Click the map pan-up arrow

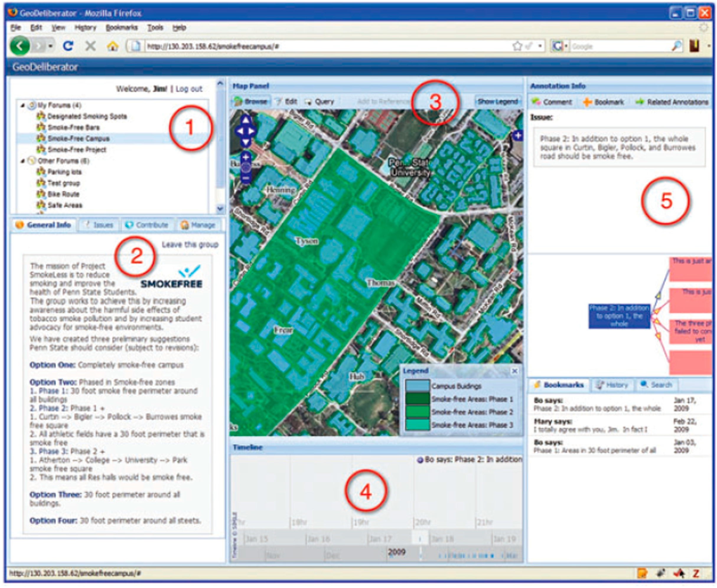click(246, 120)
